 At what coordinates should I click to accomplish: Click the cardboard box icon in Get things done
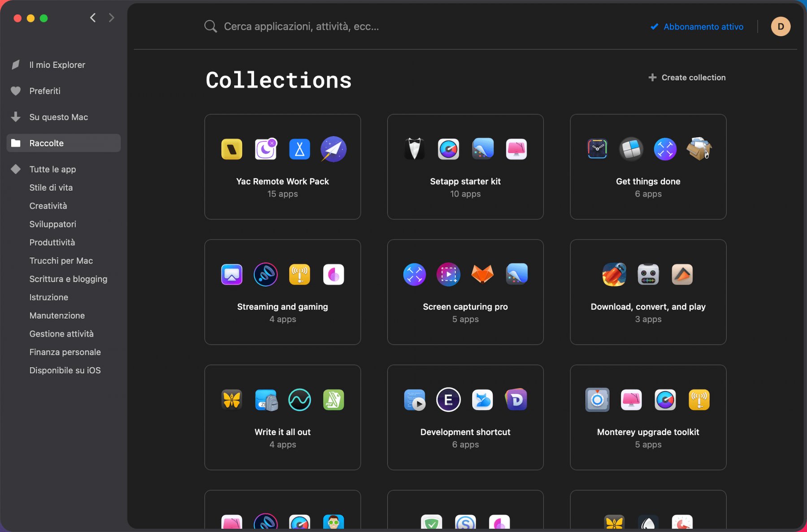tap(699, 149)
